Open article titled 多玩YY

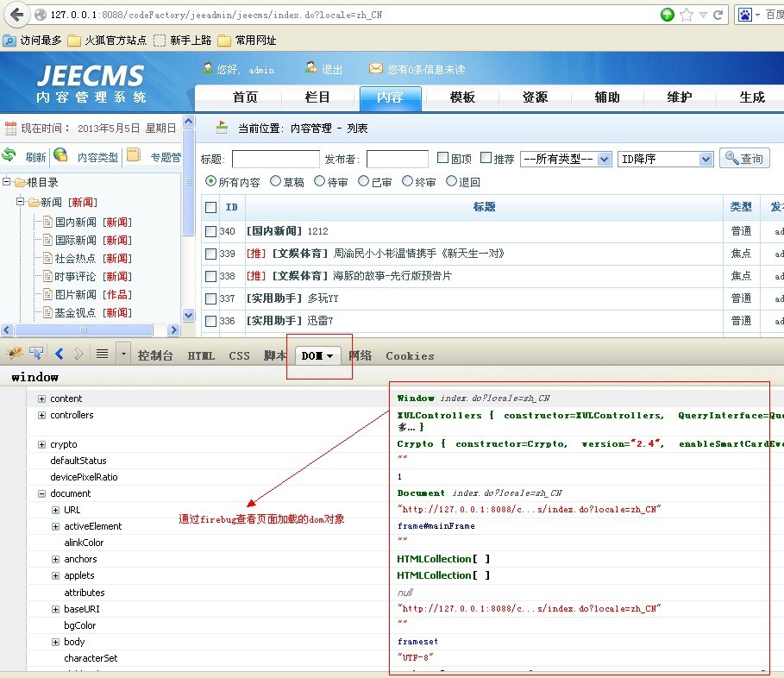tap(323, 298)
